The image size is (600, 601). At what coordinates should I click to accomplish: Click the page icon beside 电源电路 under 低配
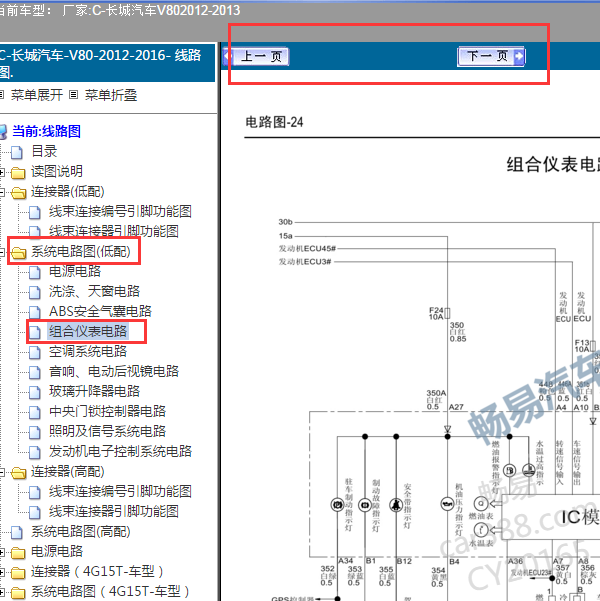click(x=35, y=272)
